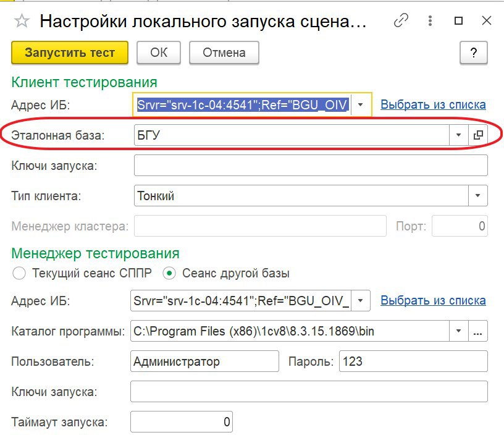Image resolution: width=504 pixels, height=443 pixels.
Task: Click the Клиент тестирования section heading
Action: [84, 82]
